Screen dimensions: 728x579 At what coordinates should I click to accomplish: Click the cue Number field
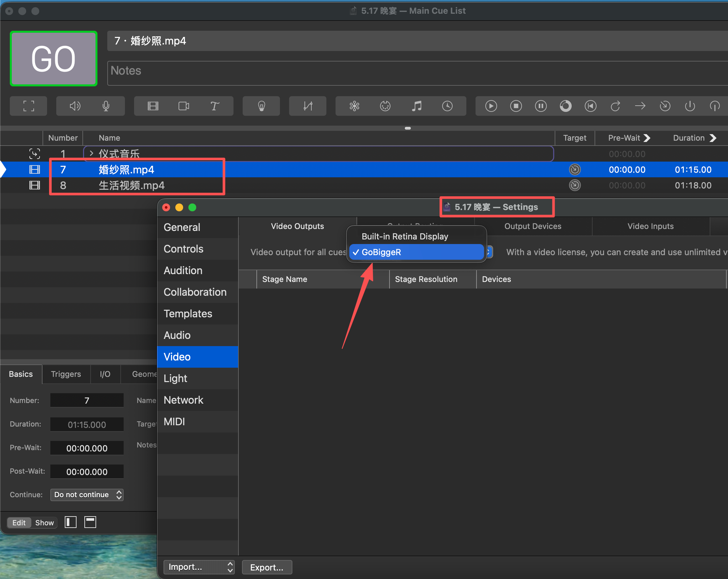(x=87, y=400)
